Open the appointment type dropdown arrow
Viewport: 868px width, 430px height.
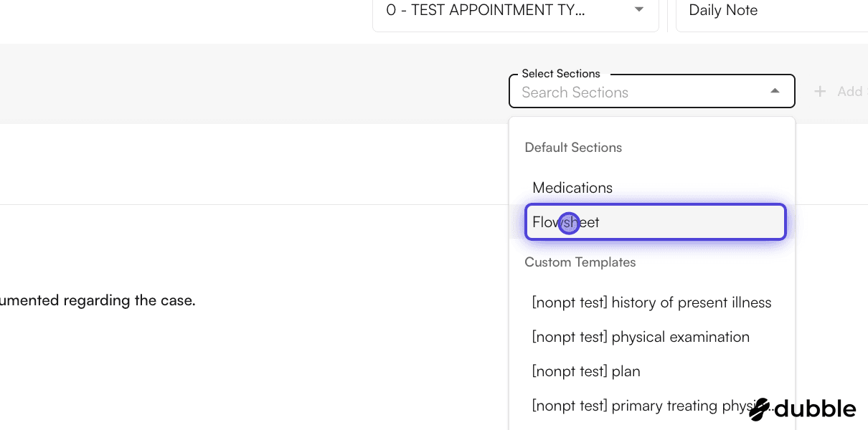[x=639, y=10]
